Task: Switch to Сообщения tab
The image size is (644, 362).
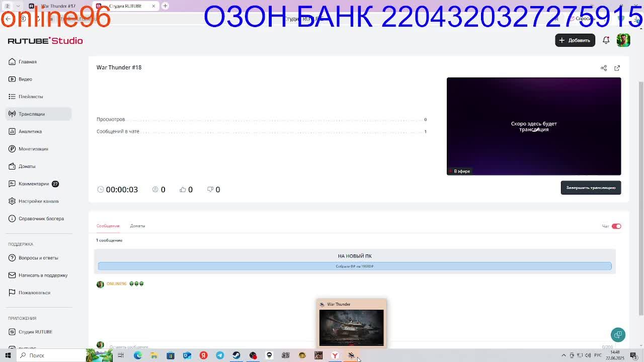Action: [108, 226]
